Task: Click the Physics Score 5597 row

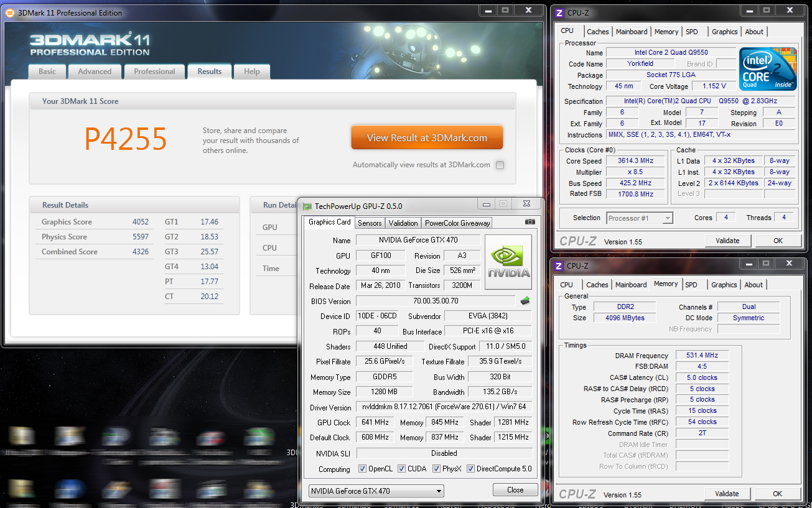Action: point(95,237)
